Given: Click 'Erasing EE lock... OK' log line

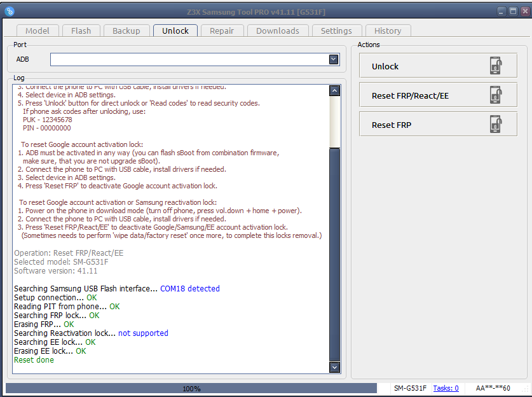Looking at the screenshot, I should click(x=50, y=351).
